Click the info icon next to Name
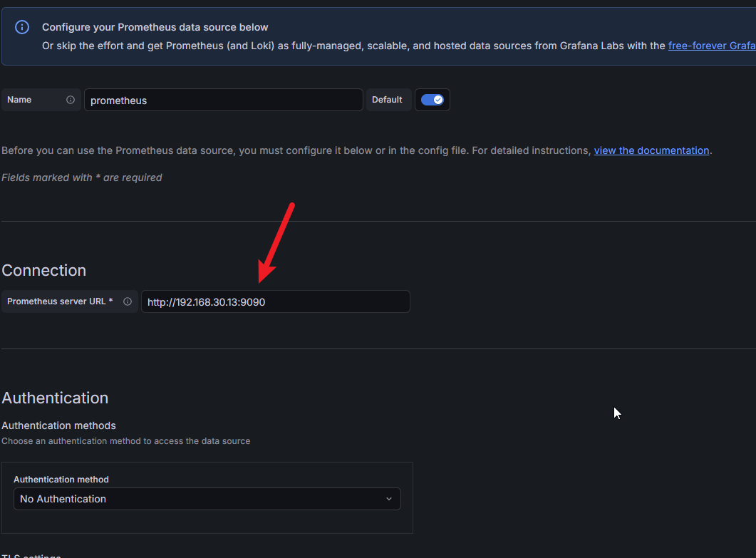The image size is (756, 558). point(71,100)
